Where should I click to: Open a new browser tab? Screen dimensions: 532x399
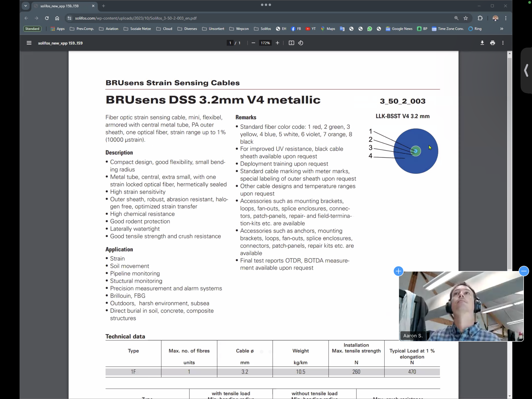103,6
